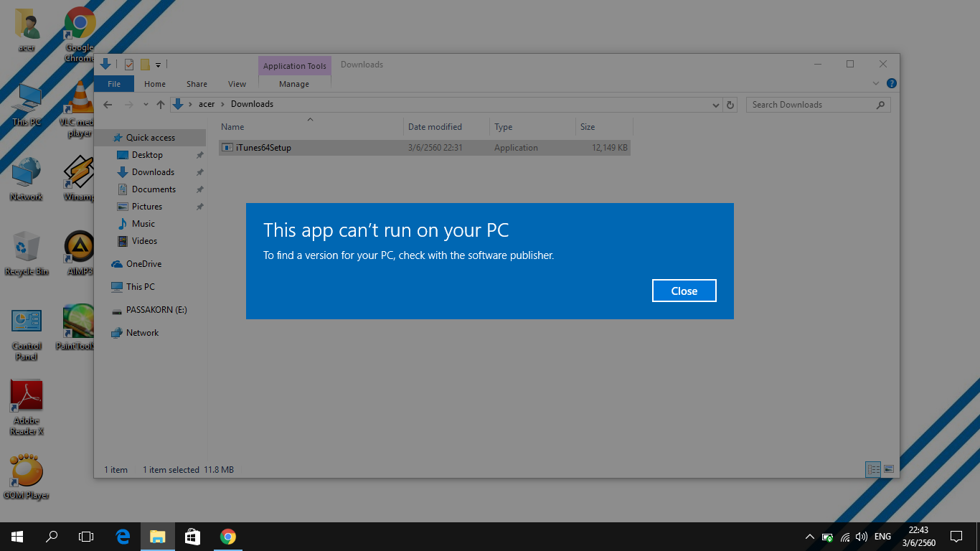Open Quick access in navigation pane
The width and height of the screenshot is (980, 551).
coord(151,138)
